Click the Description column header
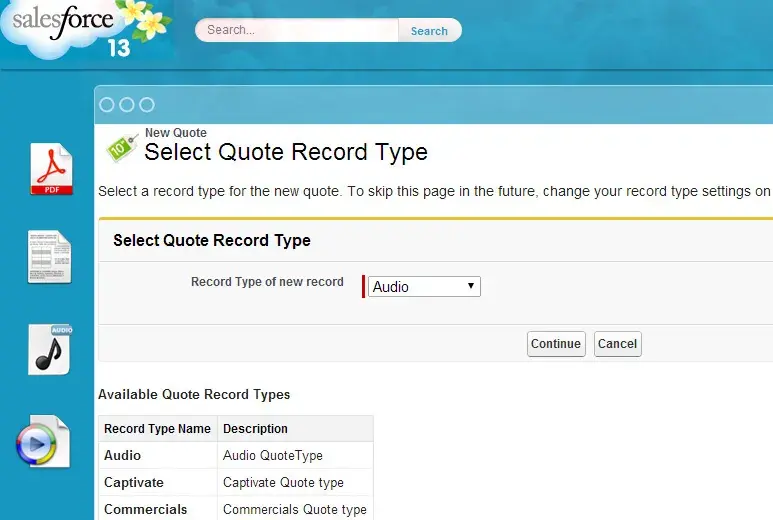This screenshot has height=520, width=773. click(x=295, y=429)
